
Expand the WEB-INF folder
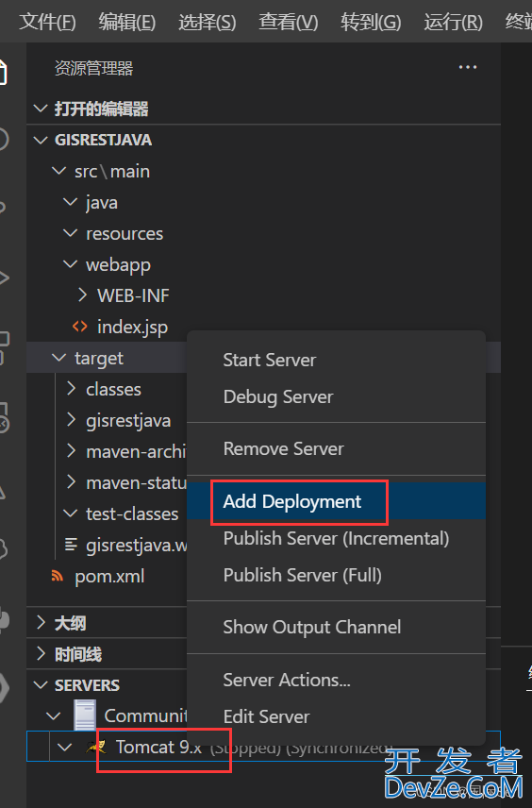pyautogui.click(x=82, y=295)
